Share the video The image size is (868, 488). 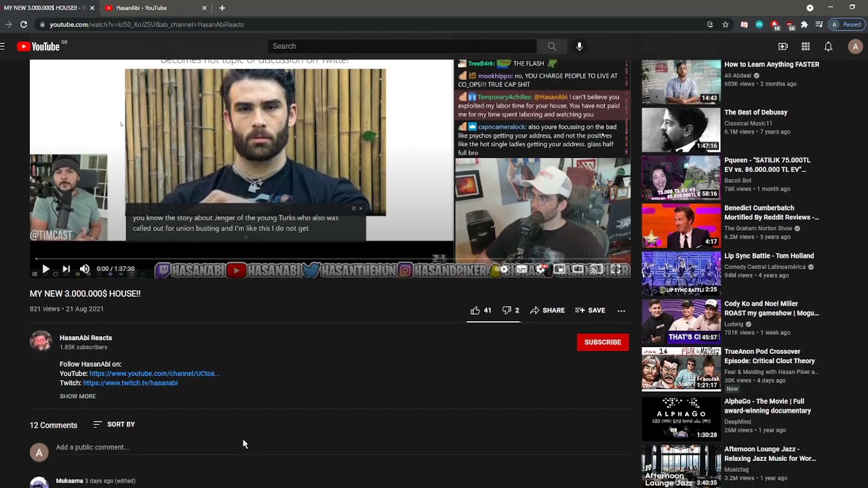click(x=547, y=310)
